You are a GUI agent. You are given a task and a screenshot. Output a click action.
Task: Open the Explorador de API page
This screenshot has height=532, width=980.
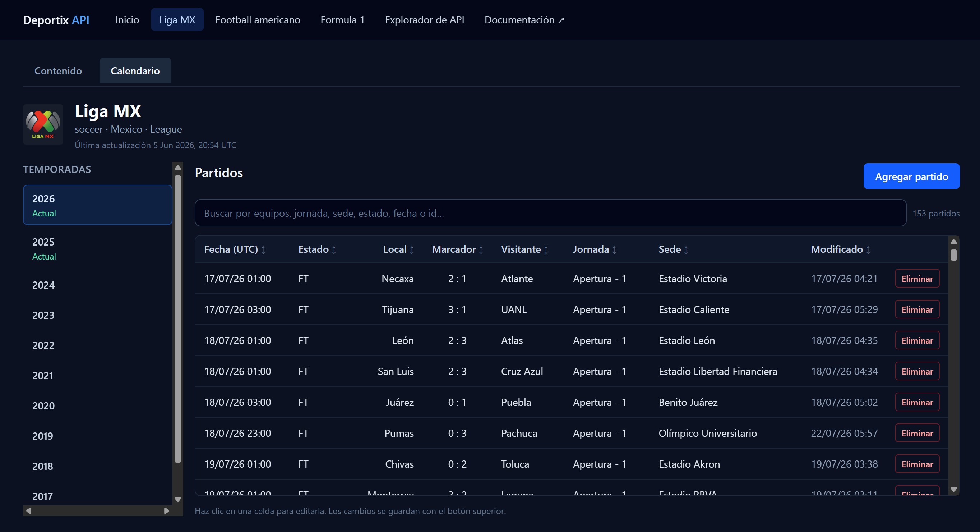click(424, 20)
